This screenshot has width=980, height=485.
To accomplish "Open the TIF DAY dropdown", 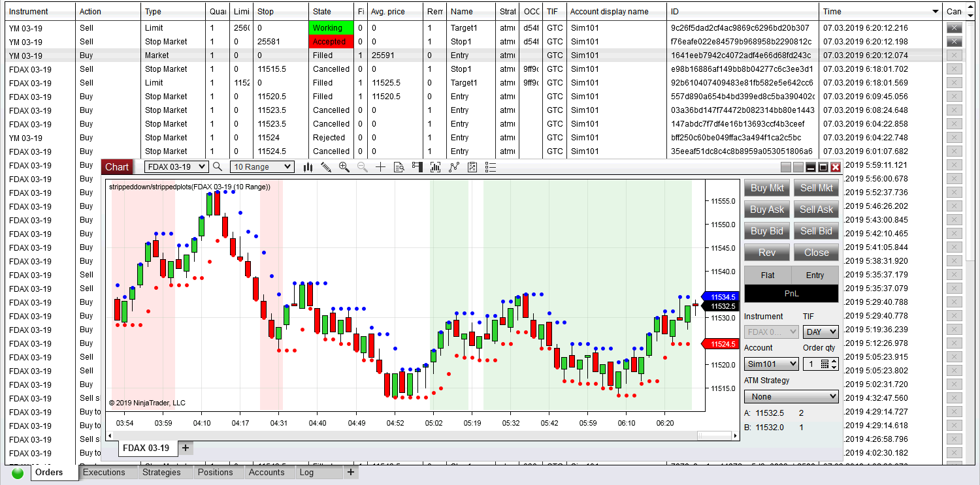I will click(x=821, y=332).
